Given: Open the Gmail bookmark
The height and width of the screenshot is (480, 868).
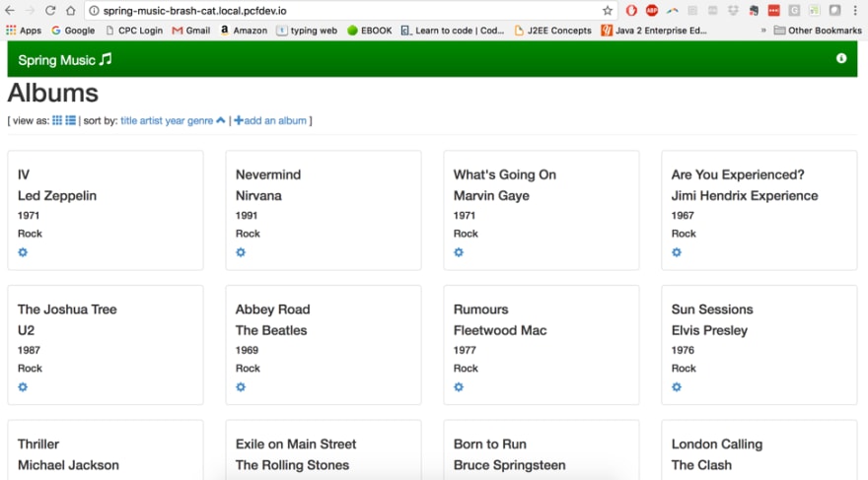Looking at the screenshot, I should coord(191,31).
